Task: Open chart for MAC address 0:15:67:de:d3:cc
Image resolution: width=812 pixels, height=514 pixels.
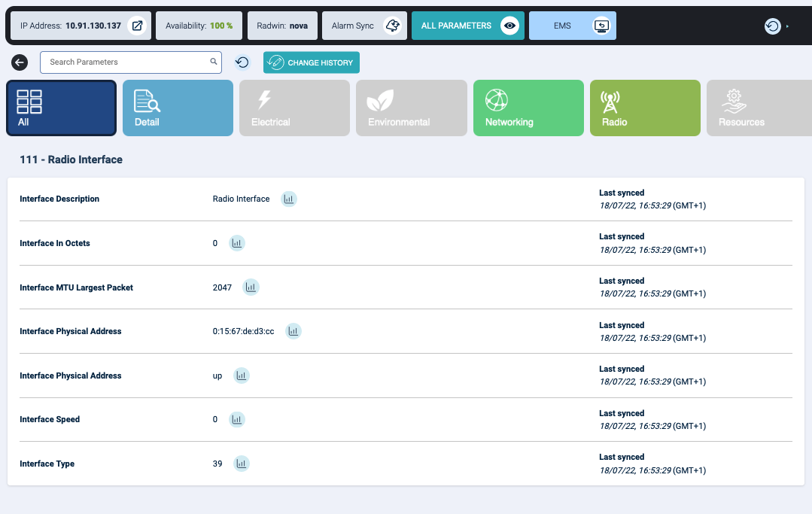Action: (x=293, y=331)
